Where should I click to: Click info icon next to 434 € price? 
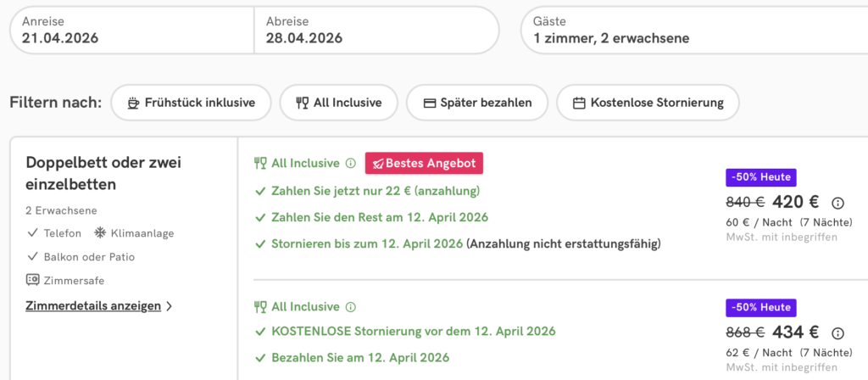(x=838, y=333)
